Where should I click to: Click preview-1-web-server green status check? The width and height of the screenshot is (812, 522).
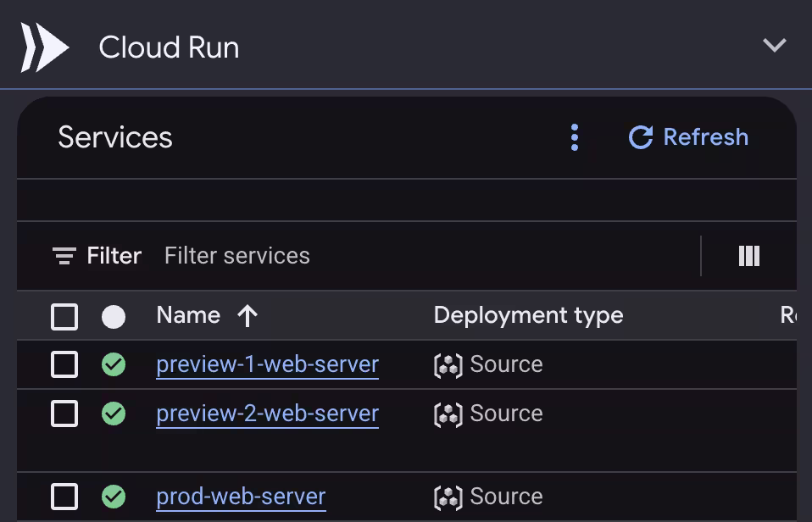coord(114,364)
